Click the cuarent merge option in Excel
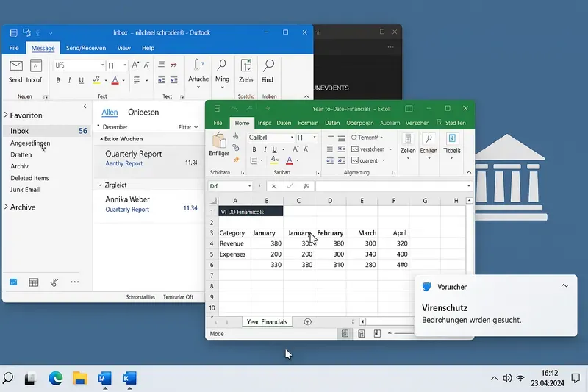Screen dimensions: 588x392 (x=365, y=160)
